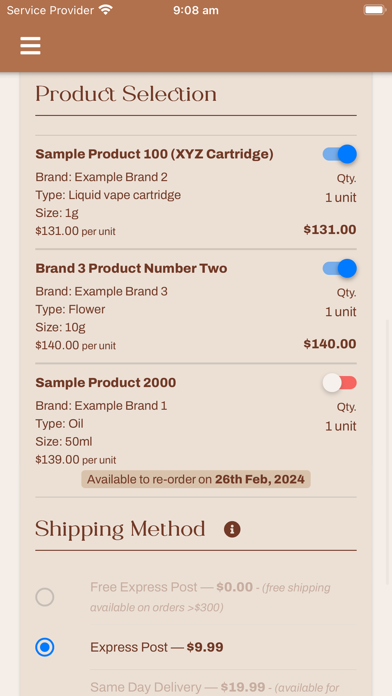392x696 pixels.
Task: Turn off Brand 3 Product Number Two
Action: click(x=340, y=268)
